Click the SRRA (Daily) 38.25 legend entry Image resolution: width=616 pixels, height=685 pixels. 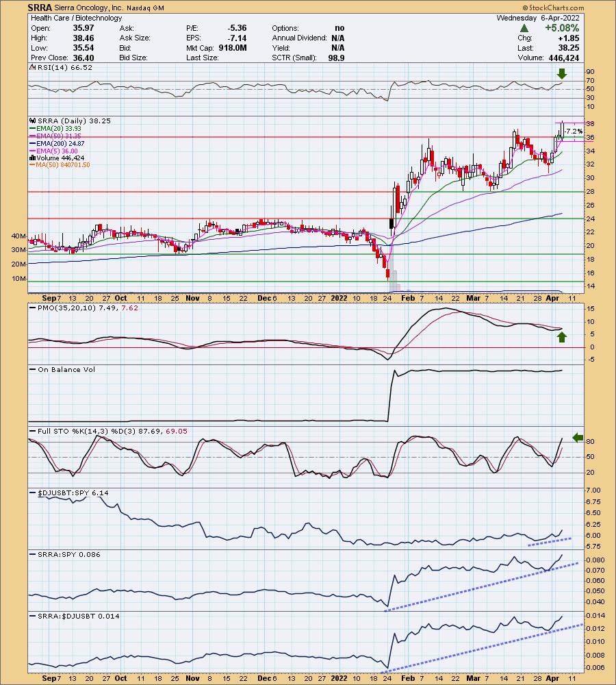tap(74, 121)
